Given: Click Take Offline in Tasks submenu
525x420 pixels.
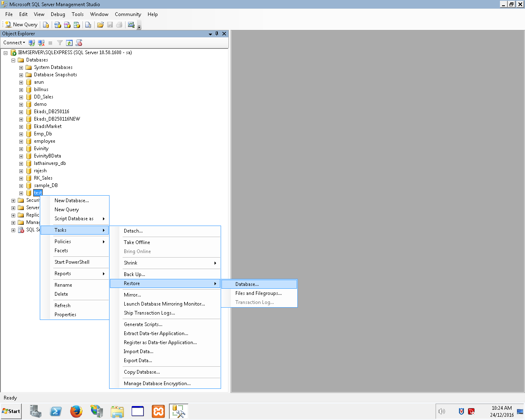Looking at the screenshot, I should 165,242.
